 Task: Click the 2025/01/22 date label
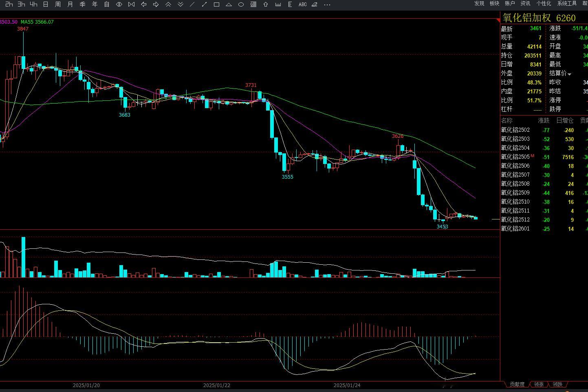pyautogui.click(x=217, y=385)
